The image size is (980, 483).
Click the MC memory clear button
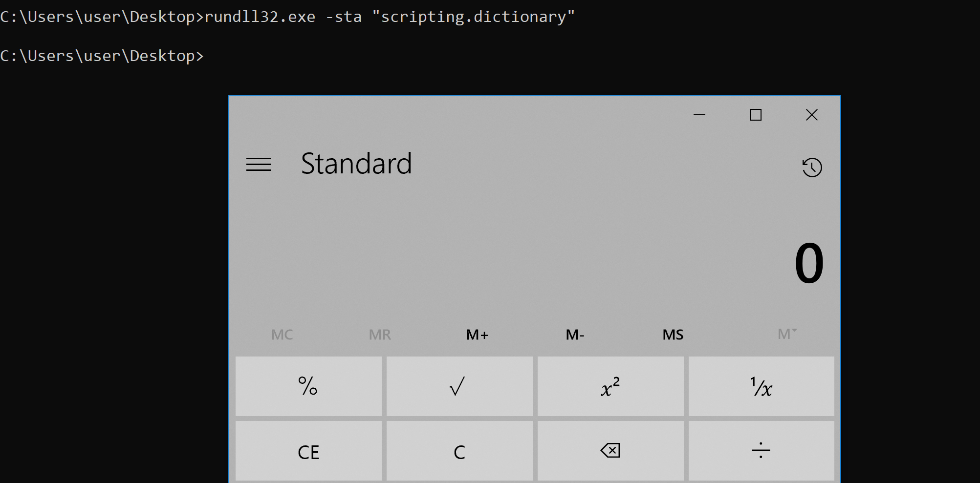tap(282, 335)
